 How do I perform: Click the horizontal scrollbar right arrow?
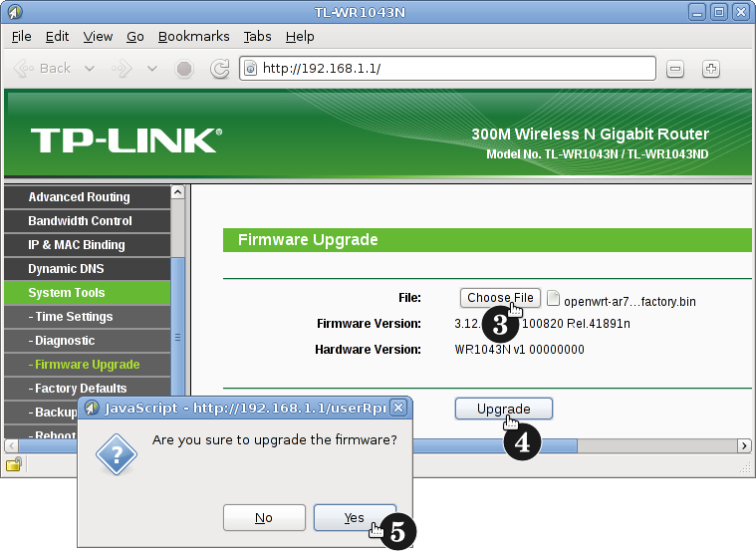(x=744, y=445)
